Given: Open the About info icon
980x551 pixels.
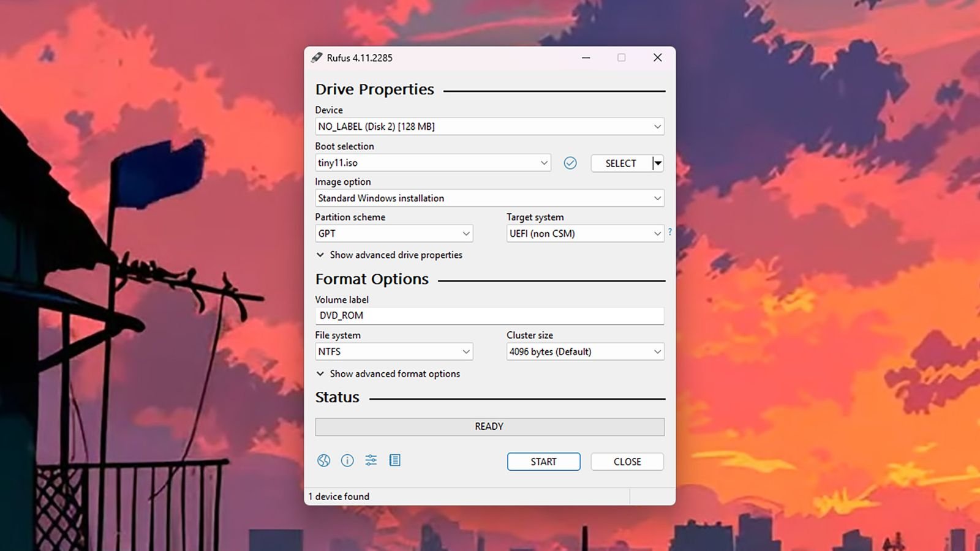Looking at the screenshot, I should tap(347, 460).
